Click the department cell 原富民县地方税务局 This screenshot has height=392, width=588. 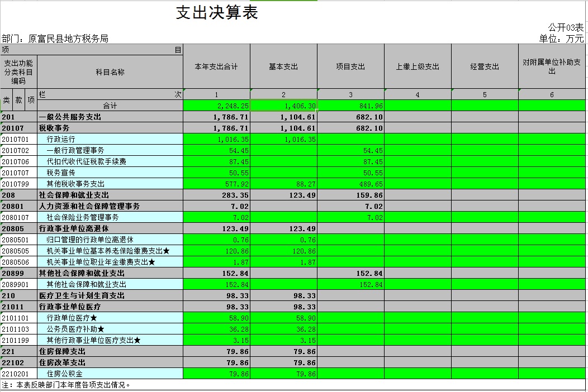[x=55, y=39]
